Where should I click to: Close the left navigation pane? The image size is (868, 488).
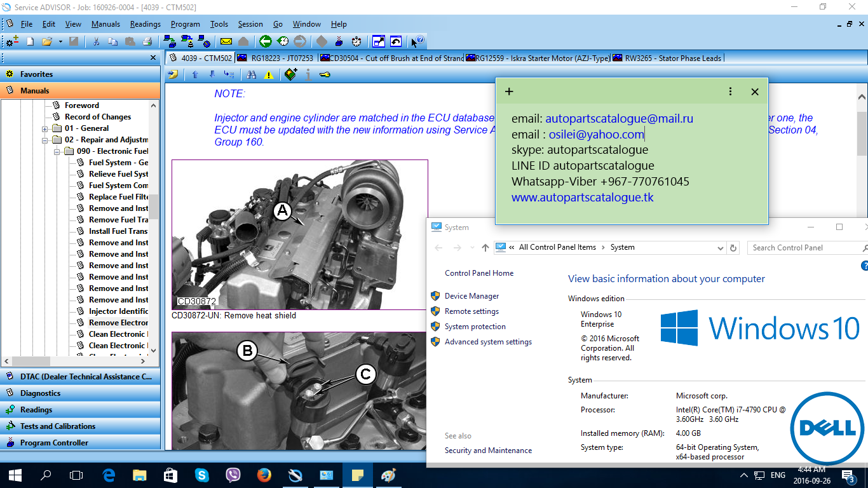153,58
